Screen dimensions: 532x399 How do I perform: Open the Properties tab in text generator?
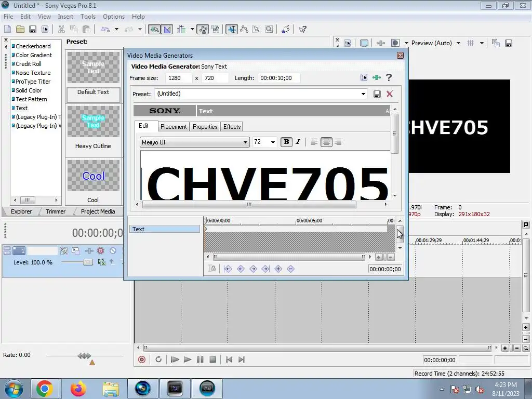point(205,127)
